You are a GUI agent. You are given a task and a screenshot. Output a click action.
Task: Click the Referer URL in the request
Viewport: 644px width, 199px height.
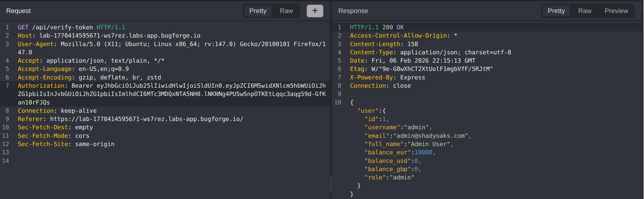click(x=146, y=119)
